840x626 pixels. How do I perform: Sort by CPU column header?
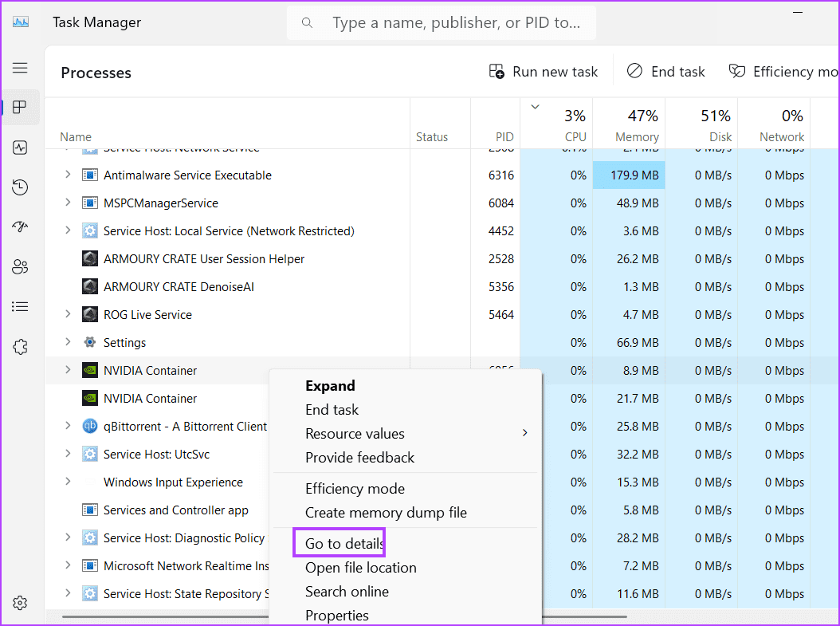[x=556, y=124]
